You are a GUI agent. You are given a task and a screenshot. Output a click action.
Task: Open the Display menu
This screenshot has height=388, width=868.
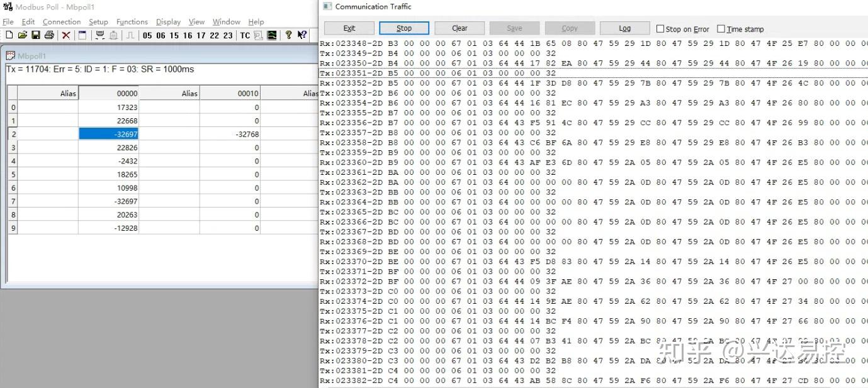click(x=168, y=21)
